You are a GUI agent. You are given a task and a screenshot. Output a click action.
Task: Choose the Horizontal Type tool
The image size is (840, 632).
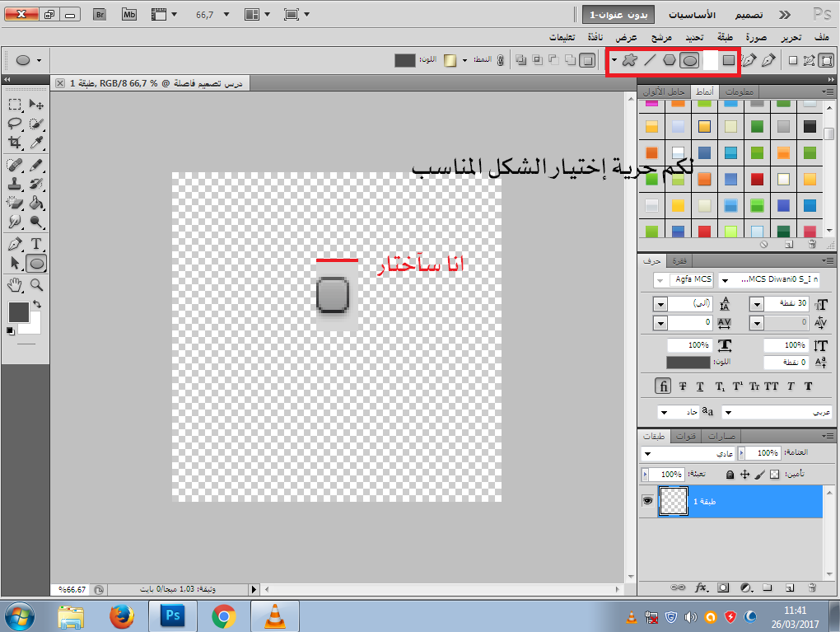point(36,244)
